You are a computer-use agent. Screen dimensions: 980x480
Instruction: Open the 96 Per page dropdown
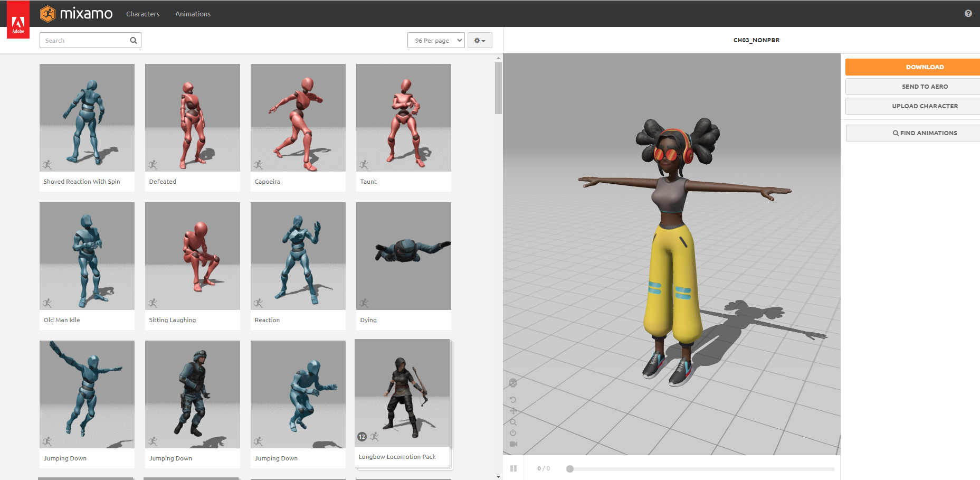(x=436, y=41)
